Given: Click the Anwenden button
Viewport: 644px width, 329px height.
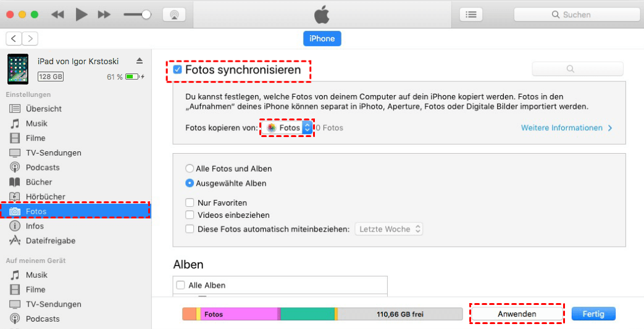Looking at the screenshot, I should [517, 314].
